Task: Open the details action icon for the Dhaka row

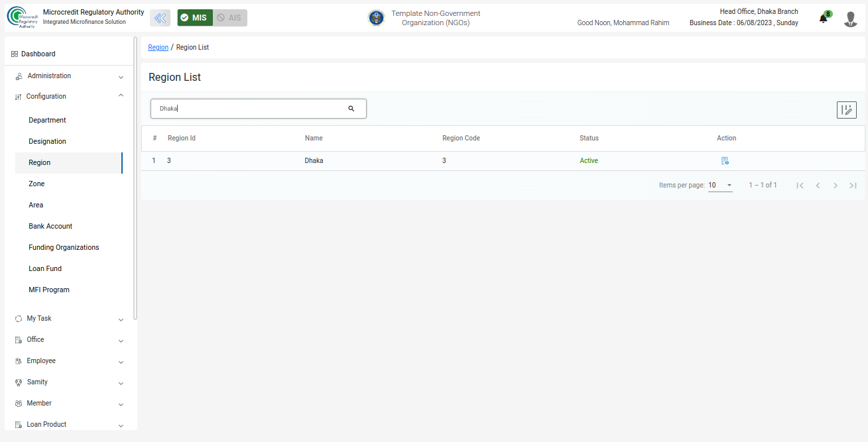Action: (x=725, y=160)
